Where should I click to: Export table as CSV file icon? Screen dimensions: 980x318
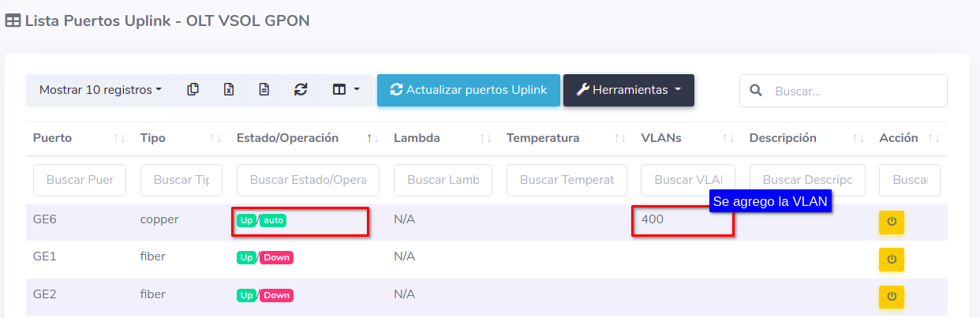click(x=264, y=90)
